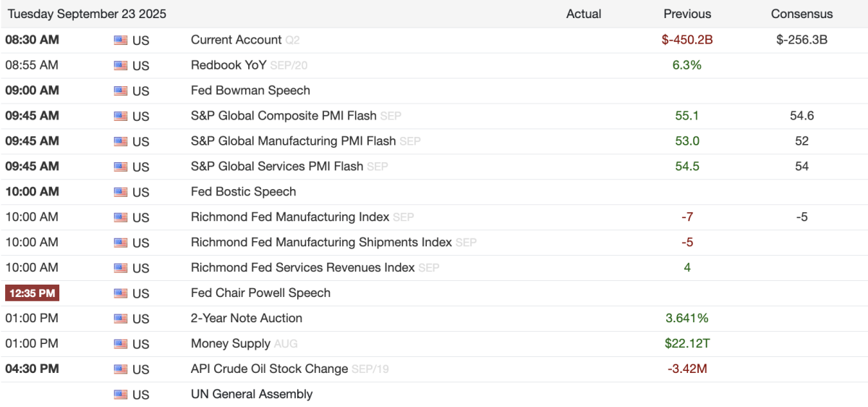
Task: Open the S&P Global Composite PMI Flash event
Action: point(284,116)
